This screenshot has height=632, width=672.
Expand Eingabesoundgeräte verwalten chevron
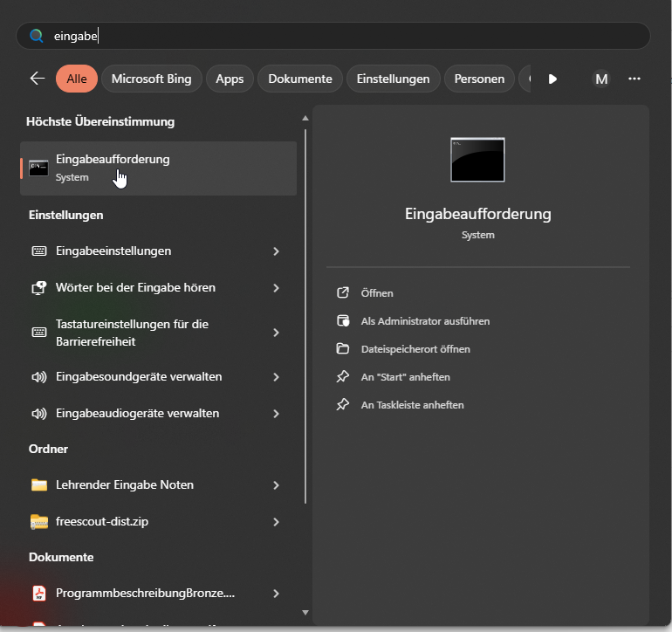pyautogui.click(x=276, y=377)
